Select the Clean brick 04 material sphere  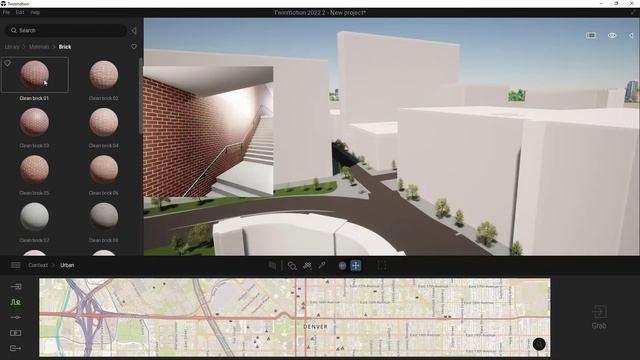click(x=104, y=122)
